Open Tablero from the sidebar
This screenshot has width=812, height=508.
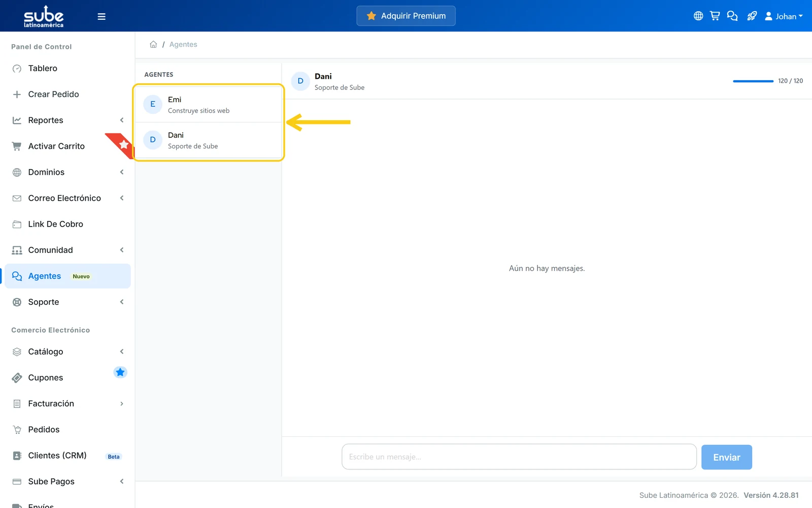(67, 68)
